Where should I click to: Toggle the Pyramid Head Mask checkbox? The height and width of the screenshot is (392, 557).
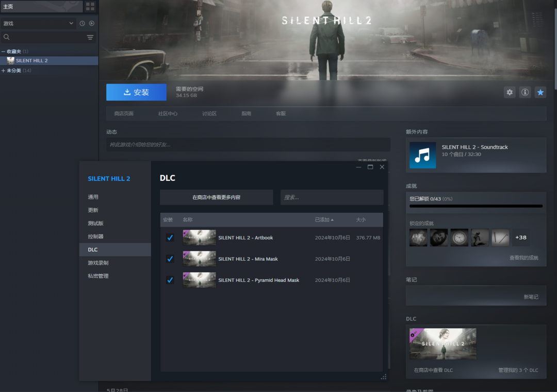click(170, 280)
